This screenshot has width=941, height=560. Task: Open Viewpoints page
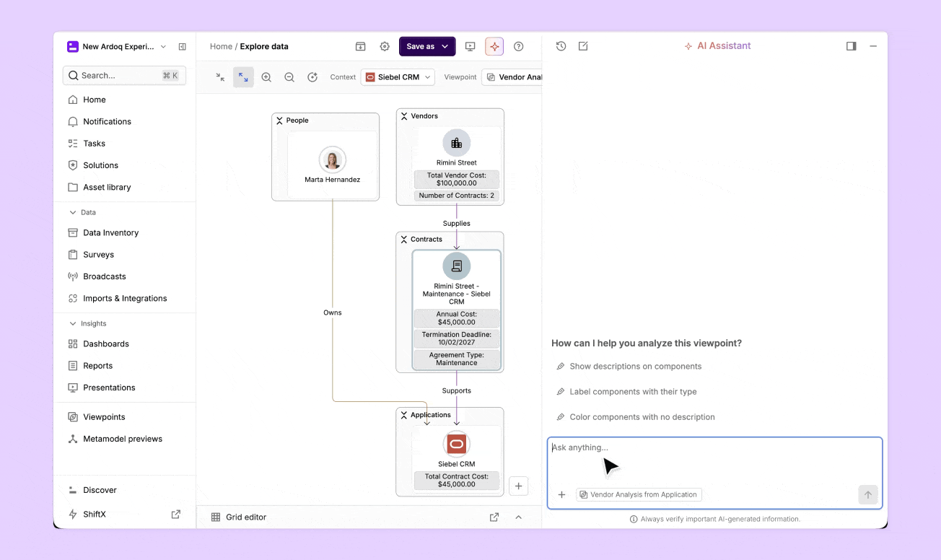tap(104, 417)
